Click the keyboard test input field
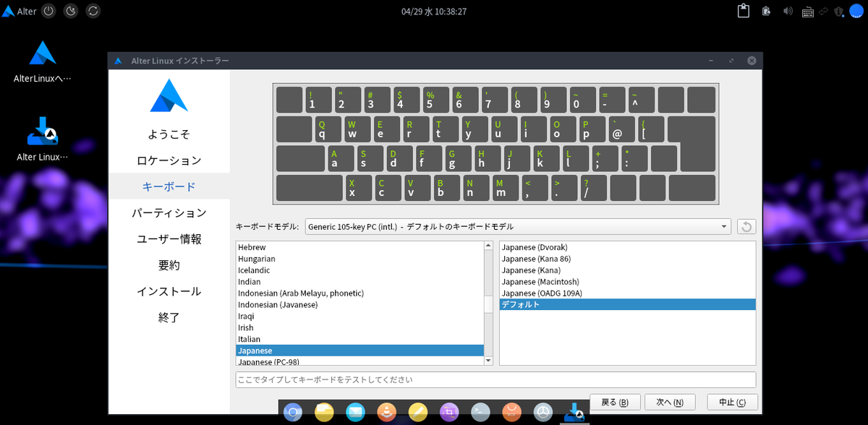The image size is (868, 425). (495, 379)
